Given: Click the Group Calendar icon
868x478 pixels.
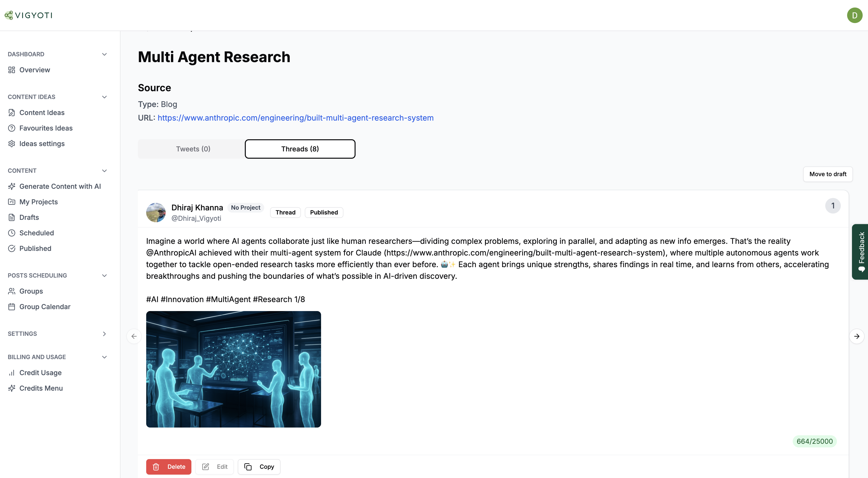Looking at the screenshot, I should point(12,307).
